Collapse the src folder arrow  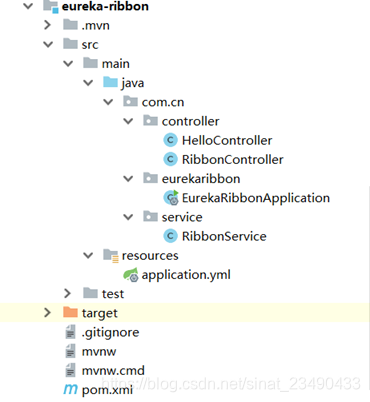(x=48, y=44)
